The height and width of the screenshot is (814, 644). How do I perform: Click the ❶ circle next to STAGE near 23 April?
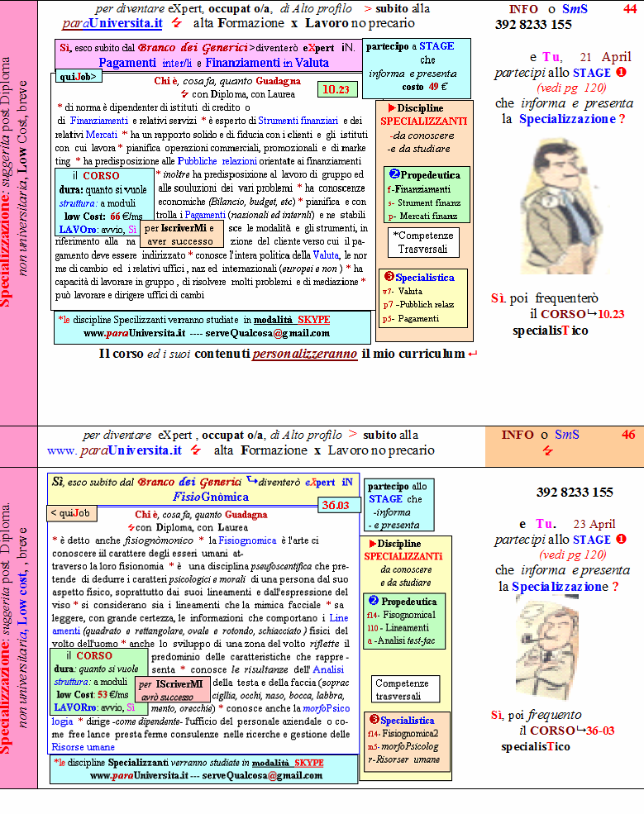(x=621, y=540)
